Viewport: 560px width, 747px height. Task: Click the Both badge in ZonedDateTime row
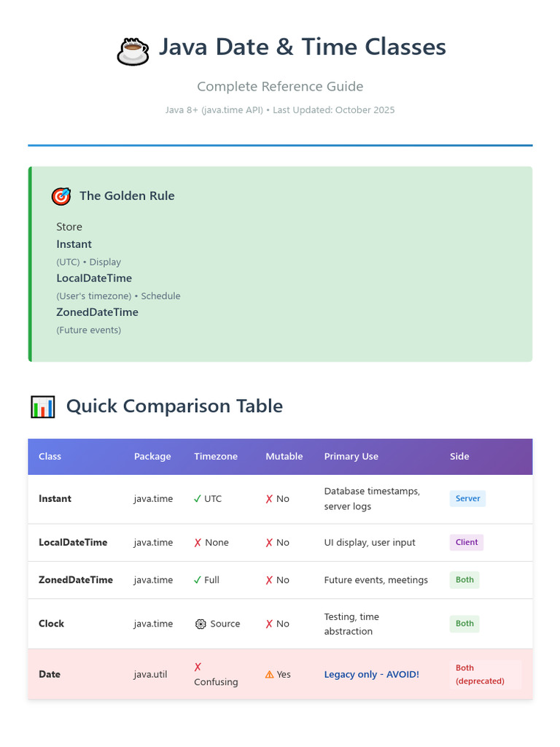coord(464,580)
